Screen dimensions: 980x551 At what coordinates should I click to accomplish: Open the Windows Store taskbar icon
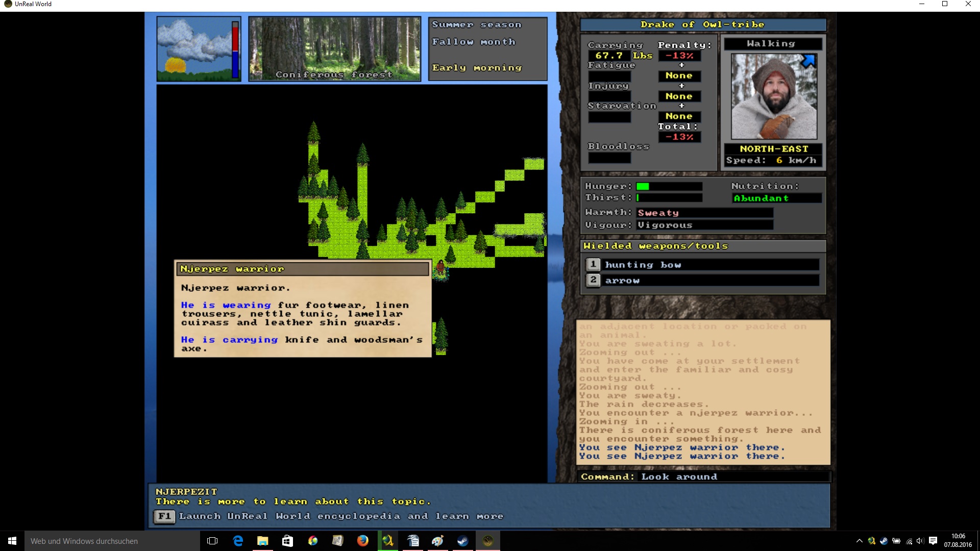click(287, 541)
